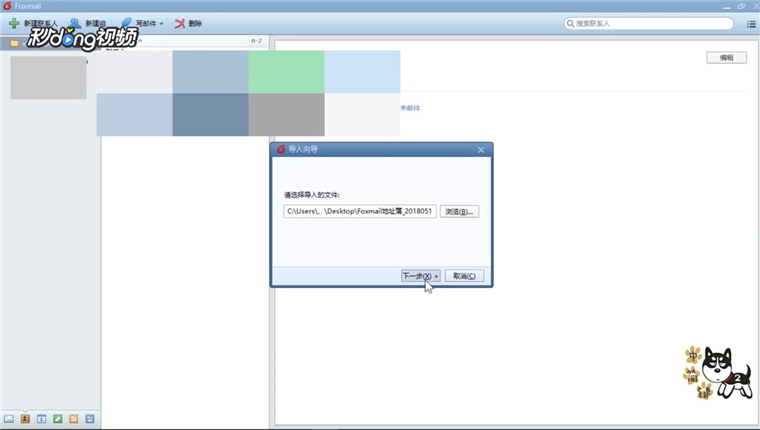760x430 pixels.
Task: Click the 新建联系人 green plus icon
Action: 14,23
